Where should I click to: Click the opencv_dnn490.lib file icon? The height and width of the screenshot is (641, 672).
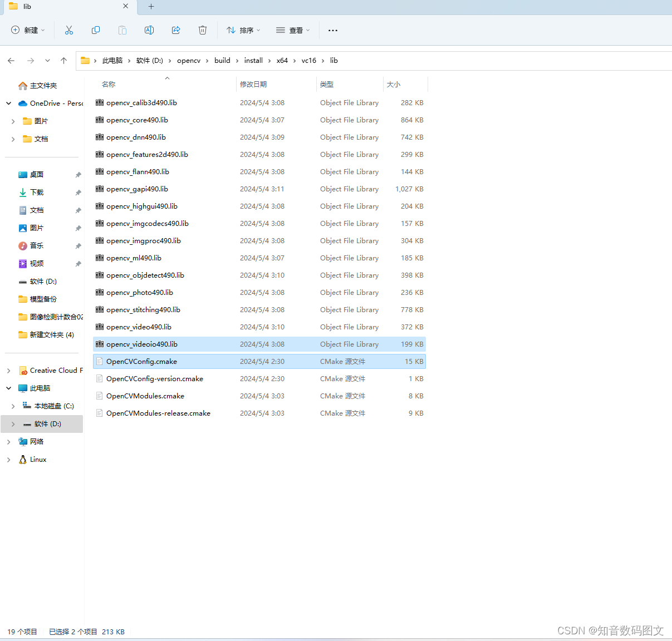[100, 137]
